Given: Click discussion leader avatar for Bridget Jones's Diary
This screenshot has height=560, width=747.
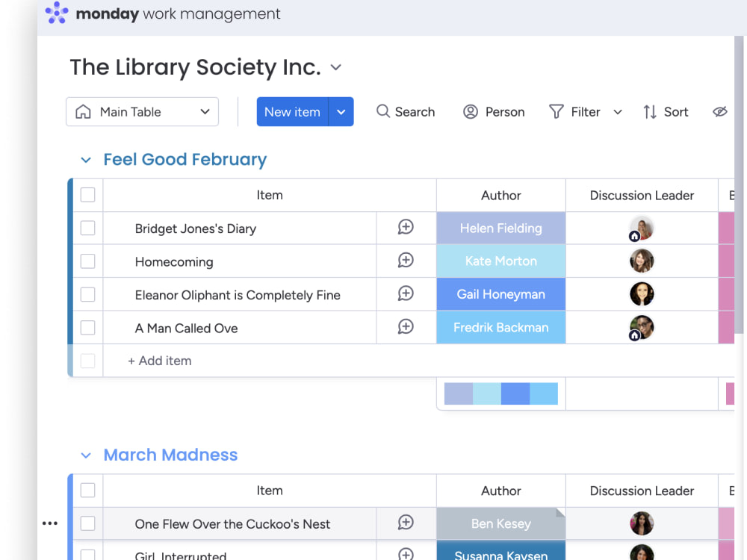Looking at the screenshot, I should coord(641,228).
